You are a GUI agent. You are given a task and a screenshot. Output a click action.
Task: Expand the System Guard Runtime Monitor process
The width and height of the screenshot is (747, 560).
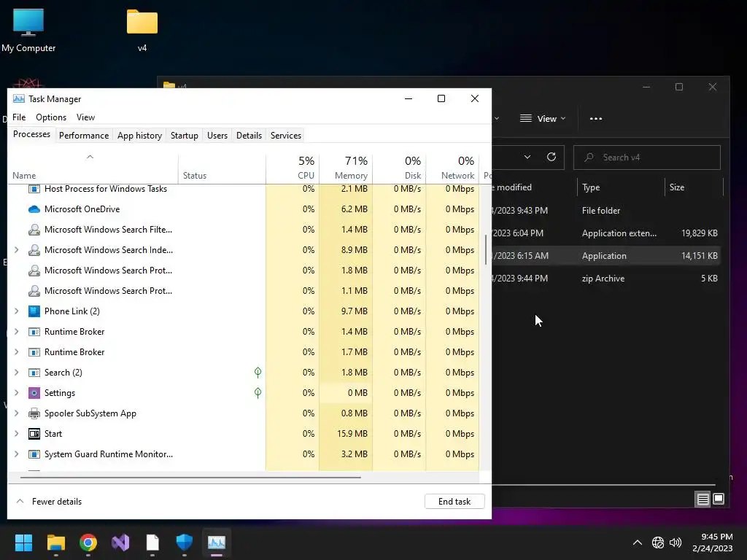pos(16,454)
